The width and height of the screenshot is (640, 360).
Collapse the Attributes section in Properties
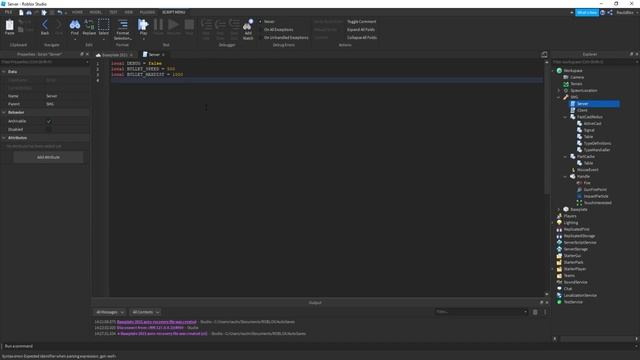coord(4,138)
